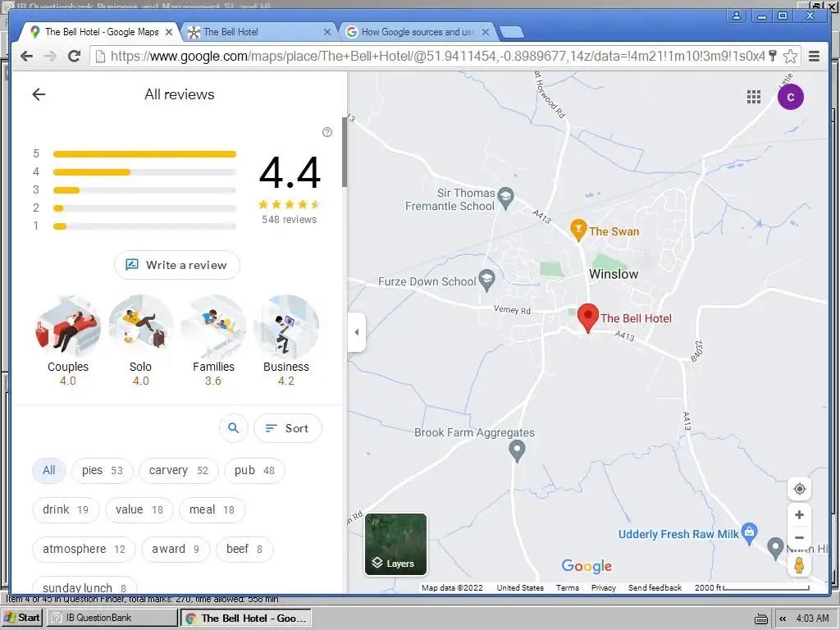The height and width of the screenshot is (630, 840).
Task: Select Couples traveler type rating
Action: (x=68, y=340)
